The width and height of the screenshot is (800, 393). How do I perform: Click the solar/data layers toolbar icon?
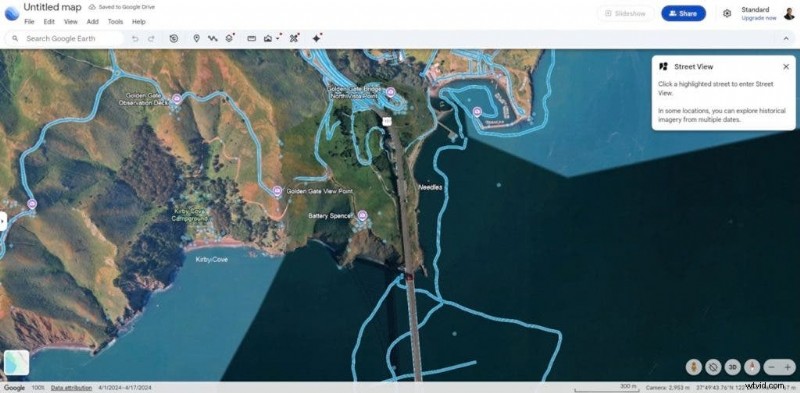click(x=294, y=38)
